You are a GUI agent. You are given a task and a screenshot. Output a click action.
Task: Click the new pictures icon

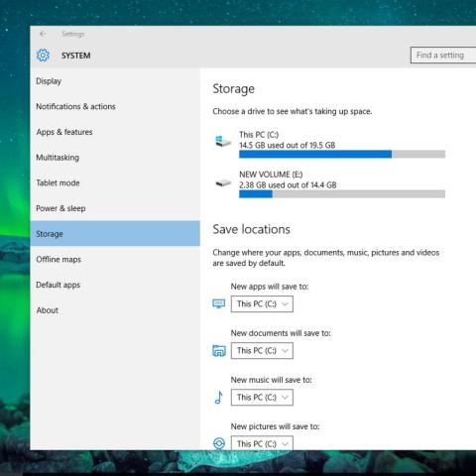click(219, 443)
